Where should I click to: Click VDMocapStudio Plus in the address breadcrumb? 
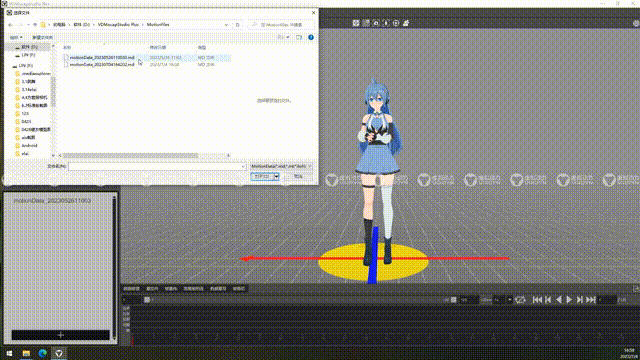(x=118, y=25)
